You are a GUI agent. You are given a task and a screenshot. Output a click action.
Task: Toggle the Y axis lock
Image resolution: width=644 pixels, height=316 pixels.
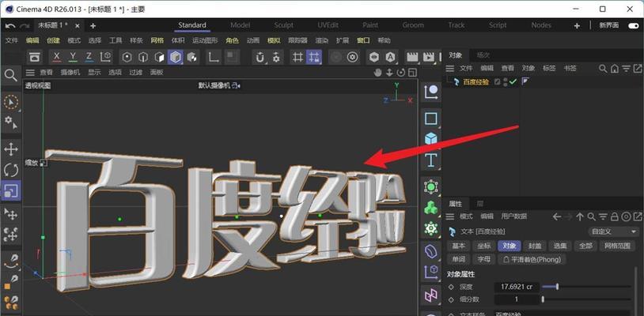(73, 58)
